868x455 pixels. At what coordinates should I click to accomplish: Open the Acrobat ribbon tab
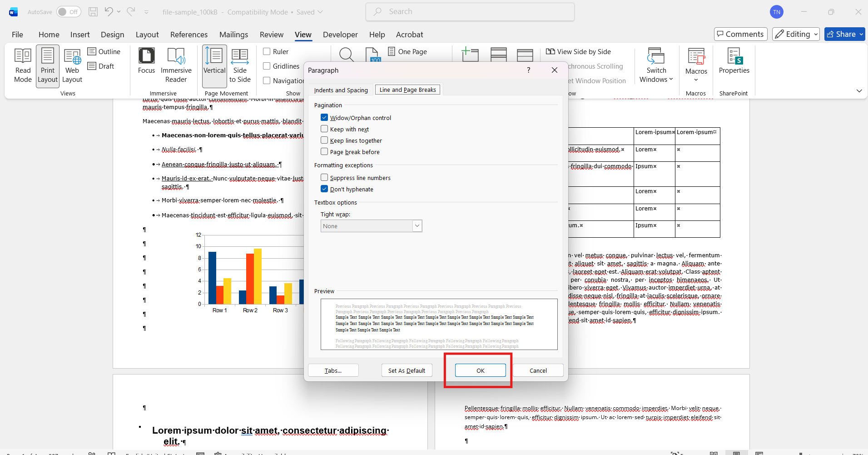409,35
